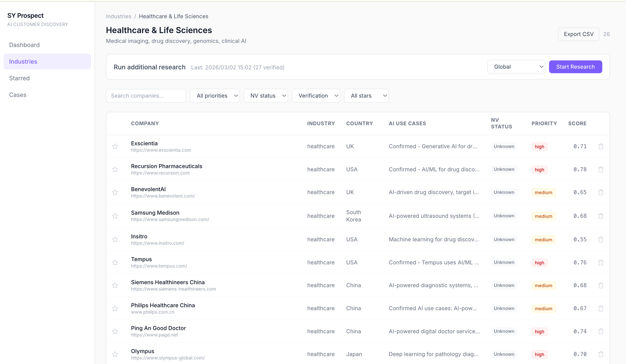
Task: Open the Global region dropdown
Action: tap(516, 67)
